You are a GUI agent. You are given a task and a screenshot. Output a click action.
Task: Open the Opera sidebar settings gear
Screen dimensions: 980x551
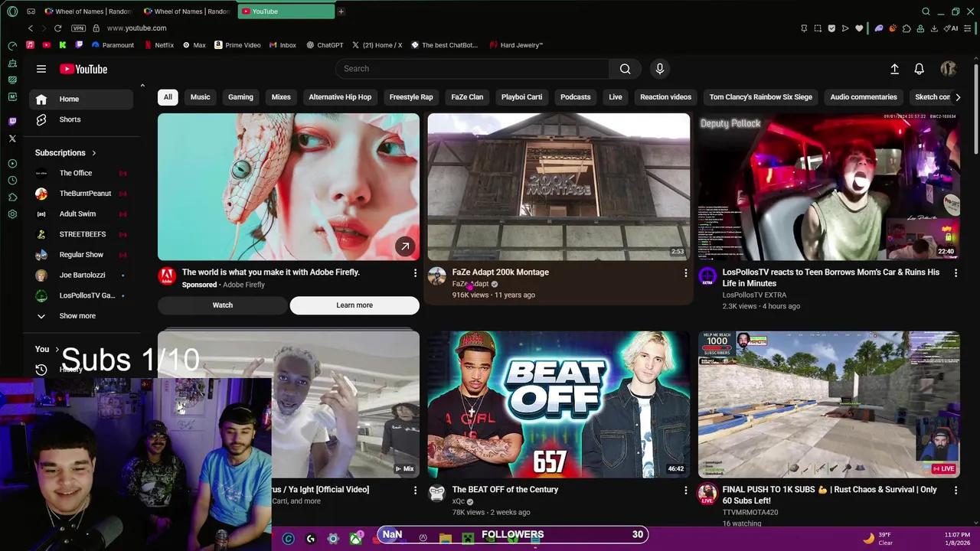point(12,214)
